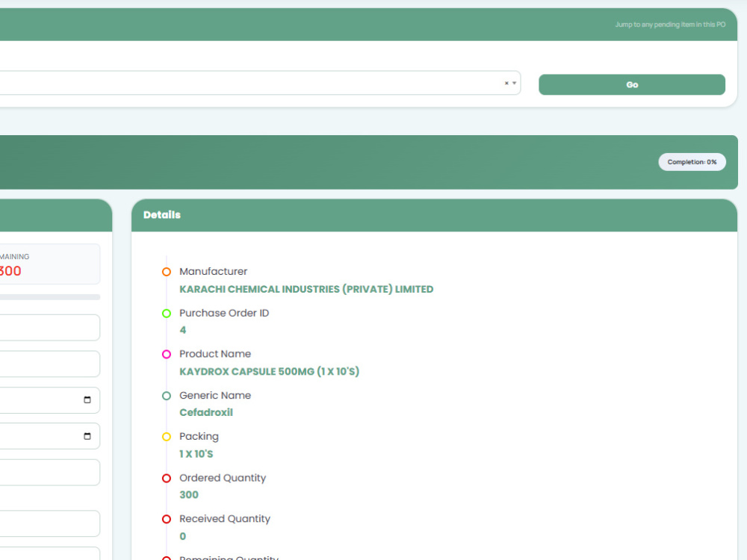
Task: Click the teal Generic Name marker
Action: (x=167, y=396)
